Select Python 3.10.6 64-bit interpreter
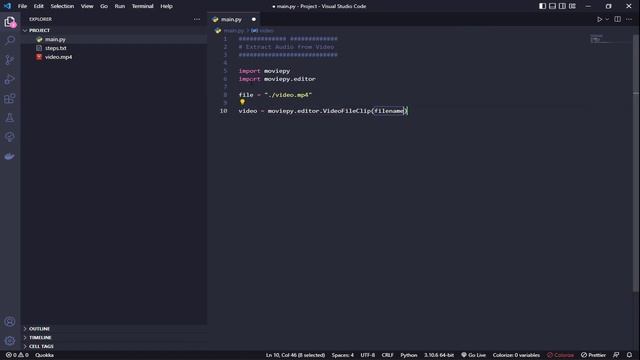Viewport: 640px width, 360px height. [x=438, y=355]
